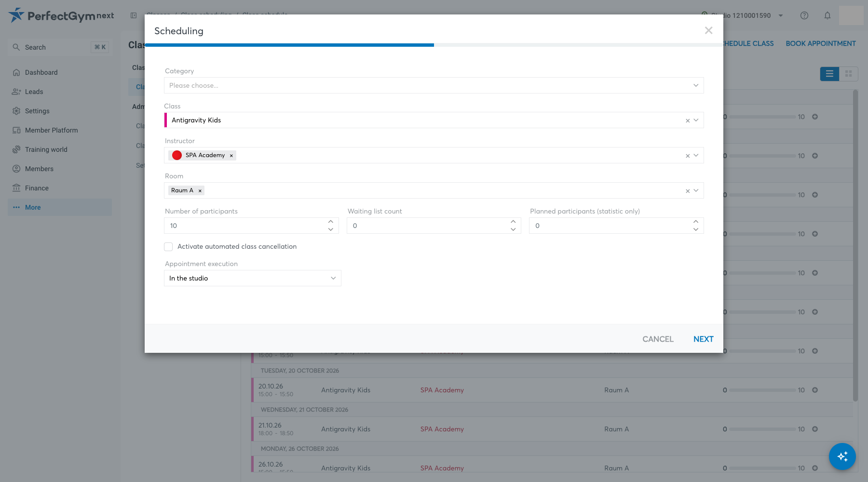868x482 pixels.
Task: Click NEXT to continue scheduling
Action: pos(703,339)
